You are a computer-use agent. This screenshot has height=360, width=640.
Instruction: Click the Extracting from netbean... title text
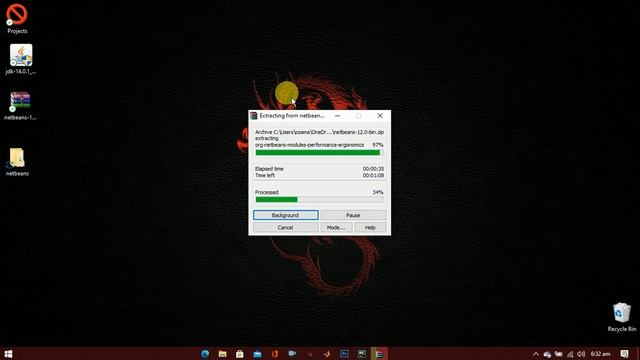coord(292,116)
